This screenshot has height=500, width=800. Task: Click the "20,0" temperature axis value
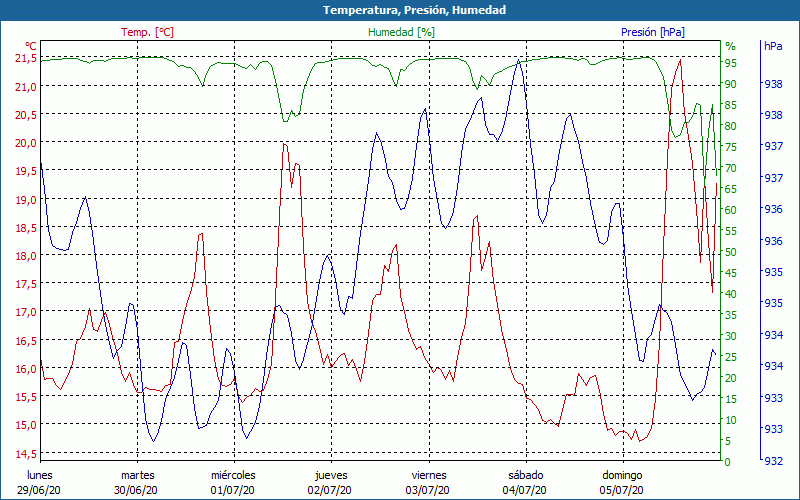(26, 143)
